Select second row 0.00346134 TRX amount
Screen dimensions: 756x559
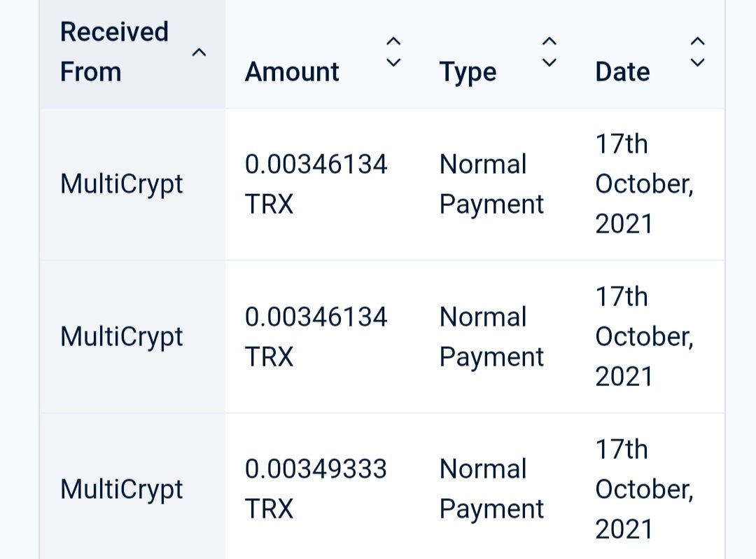coord(316,337)
